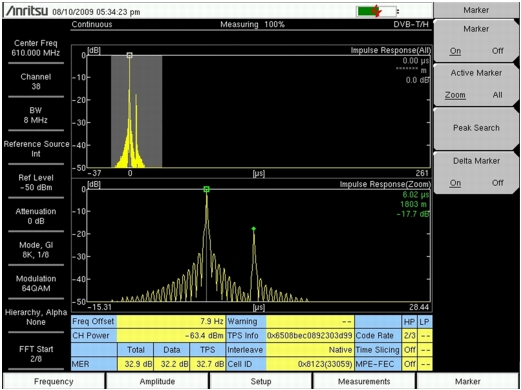Screen dimensions: 521x390
Task: Click the Marker title at the top of the softkey panel
Action: [476, 10]
